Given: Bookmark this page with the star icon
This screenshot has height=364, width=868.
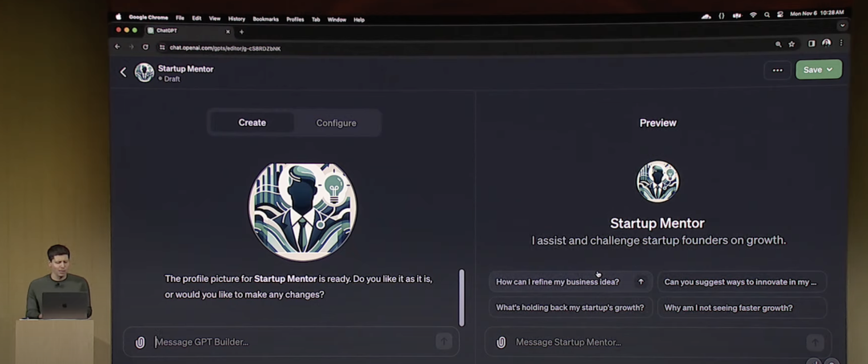Looking at the screenshot, I should tap(792, 44).
